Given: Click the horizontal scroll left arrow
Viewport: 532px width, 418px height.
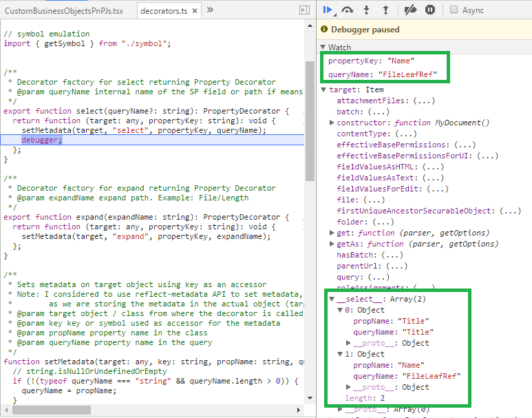Looking at the screenshot, I should pos(6,410).
